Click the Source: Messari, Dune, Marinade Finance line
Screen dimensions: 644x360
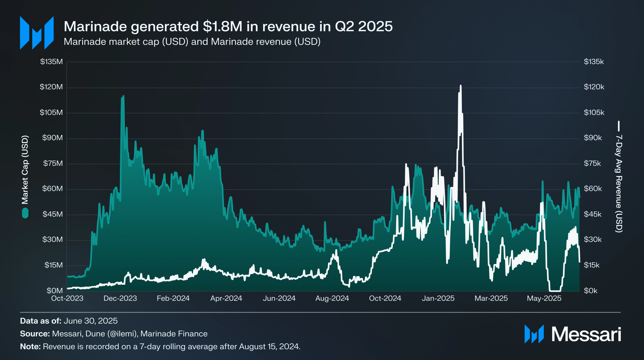(x=114, y=334)
